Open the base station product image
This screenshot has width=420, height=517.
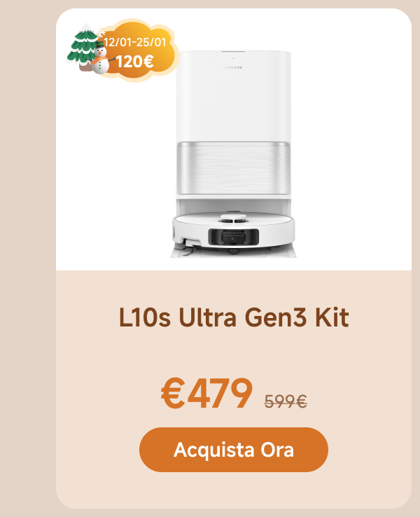point(234,153)
